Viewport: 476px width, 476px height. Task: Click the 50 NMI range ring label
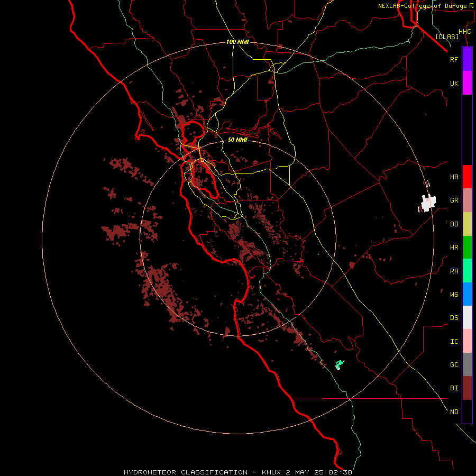coord(237,140)
